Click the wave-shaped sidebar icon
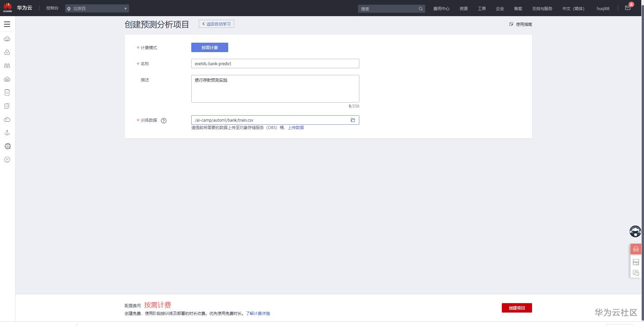644x326 pixels. [7, 66]
